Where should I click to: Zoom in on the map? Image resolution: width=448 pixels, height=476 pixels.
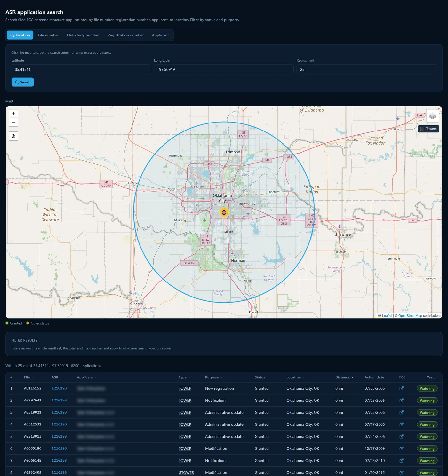[13, 114]
